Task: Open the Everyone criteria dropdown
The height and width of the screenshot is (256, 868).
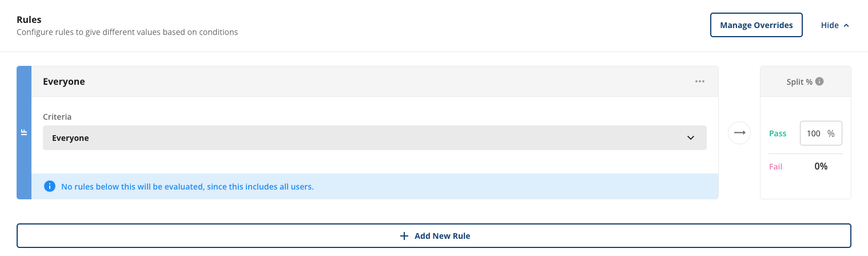Action: [375, 138]
